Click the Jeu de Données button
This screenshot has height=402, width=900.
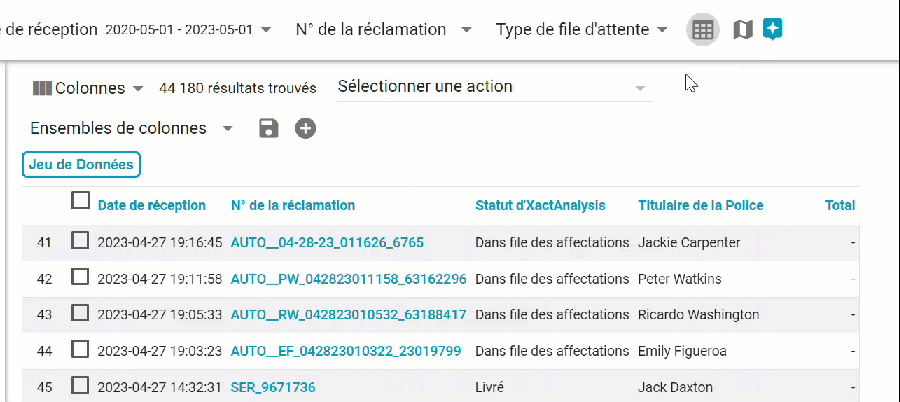tap(82, 164)
